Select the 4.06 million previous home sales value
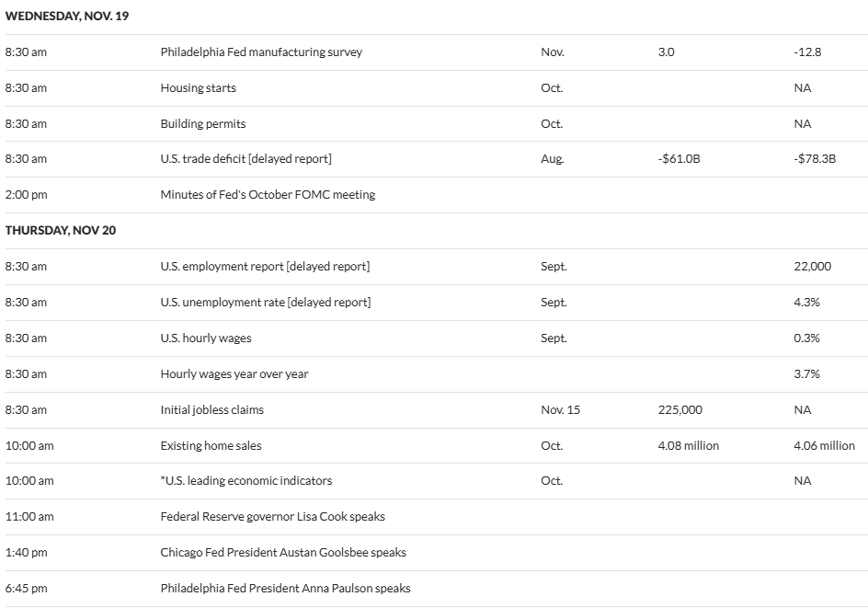The width and height of the screenshot is (868, 608). pyautogui.click(x=824, y=446)
